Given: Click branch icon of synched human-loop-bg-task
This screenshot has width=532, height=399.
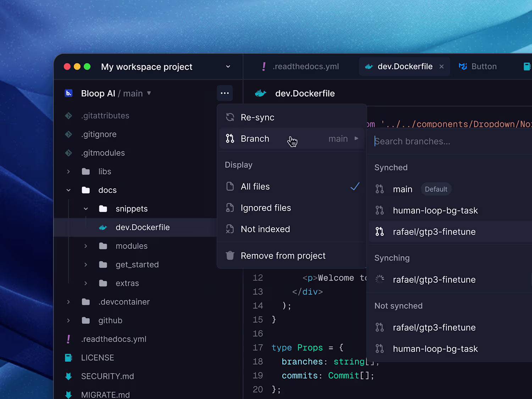Looking at the screenshot, I should (x=380, y=210).
